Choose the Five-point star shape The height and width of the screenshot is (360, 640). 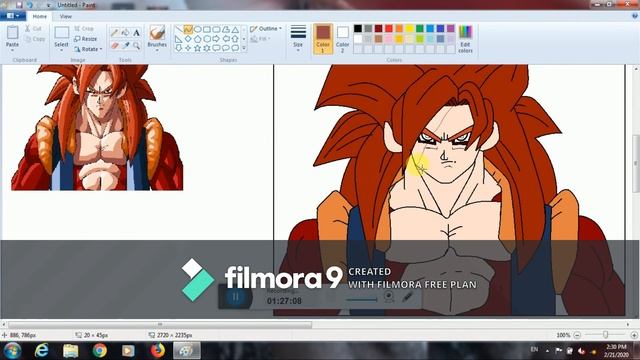[x=198, y=48]
